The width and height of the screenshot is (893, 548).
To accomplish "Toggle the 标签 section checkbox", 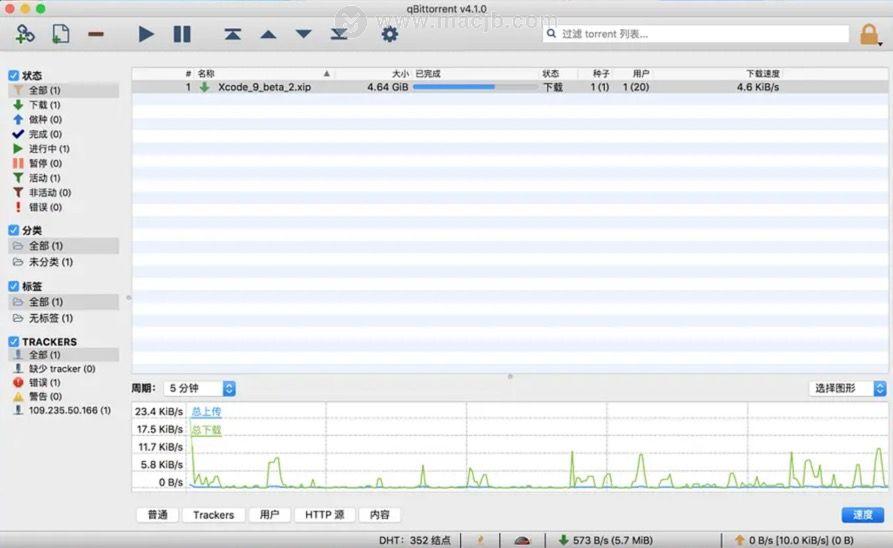I will pos(14,286).
